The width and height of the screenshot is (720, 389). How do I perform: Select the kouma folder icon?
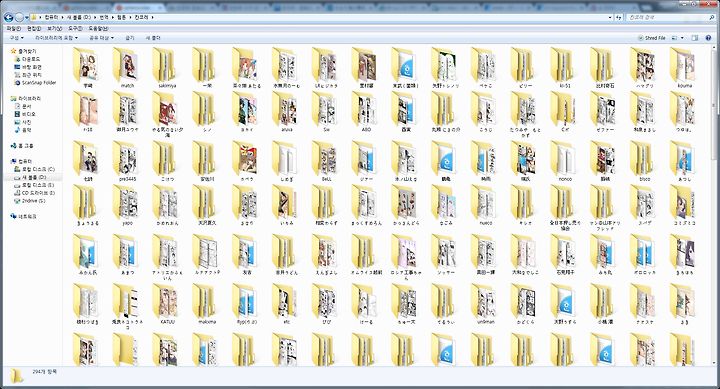[x=684, y=64]
